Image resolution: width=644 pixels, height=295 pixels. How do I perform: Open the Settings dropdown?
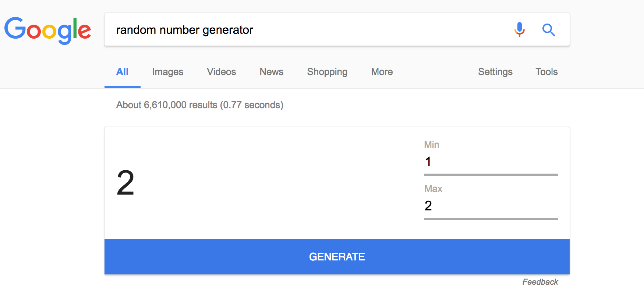point(495,72)
